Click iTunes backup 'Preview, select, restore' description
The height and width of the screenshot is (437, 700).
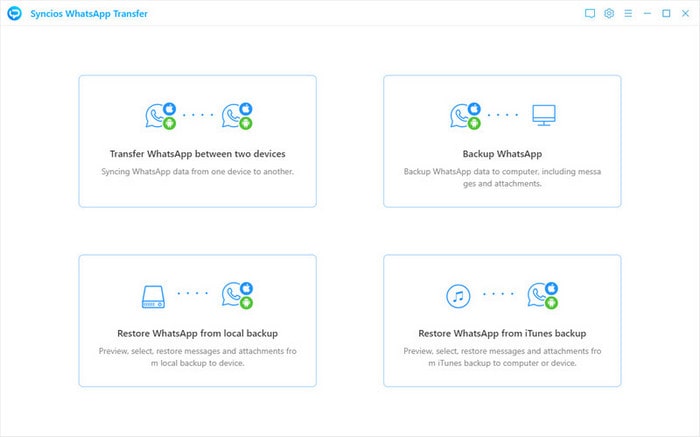pyautogui.click(x=502, y=357)
